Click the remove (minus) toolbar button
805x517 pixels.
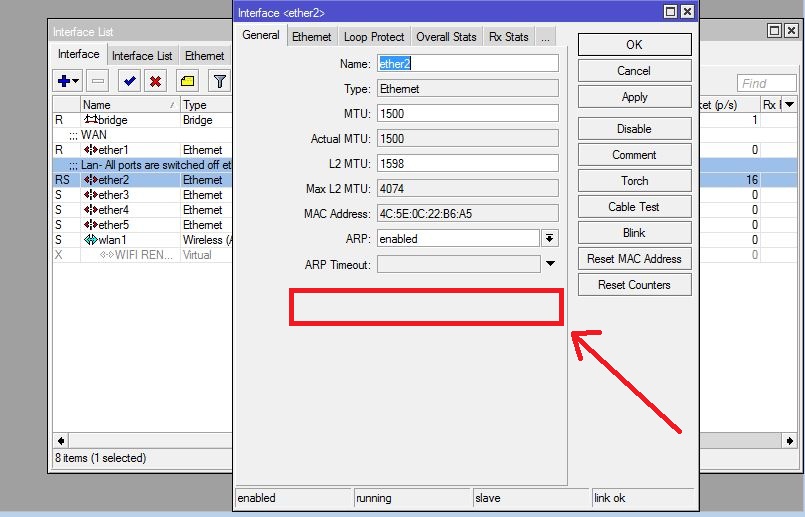point(98,81)
